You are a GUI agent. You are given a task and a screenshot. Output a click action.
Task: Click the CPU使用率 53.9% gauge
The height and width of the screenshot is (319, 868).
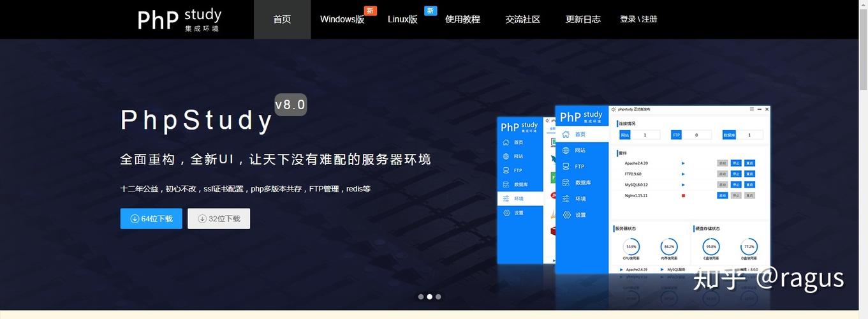point(631,247)
